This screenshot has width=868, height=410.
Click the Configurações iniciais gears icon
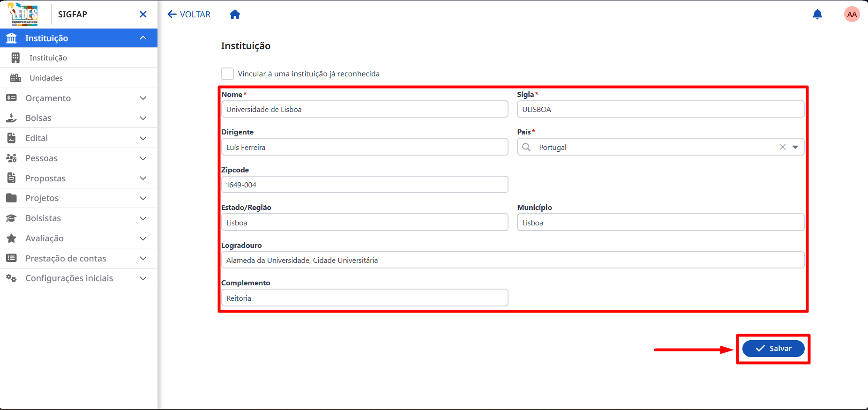coord(12,278)
